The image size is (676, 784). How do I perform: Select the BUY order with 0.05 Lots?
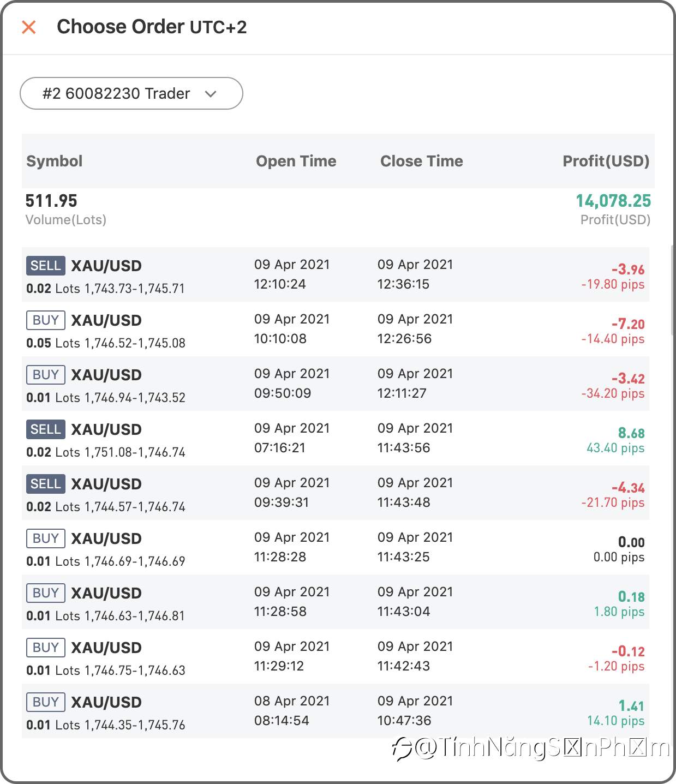(336, 329)
